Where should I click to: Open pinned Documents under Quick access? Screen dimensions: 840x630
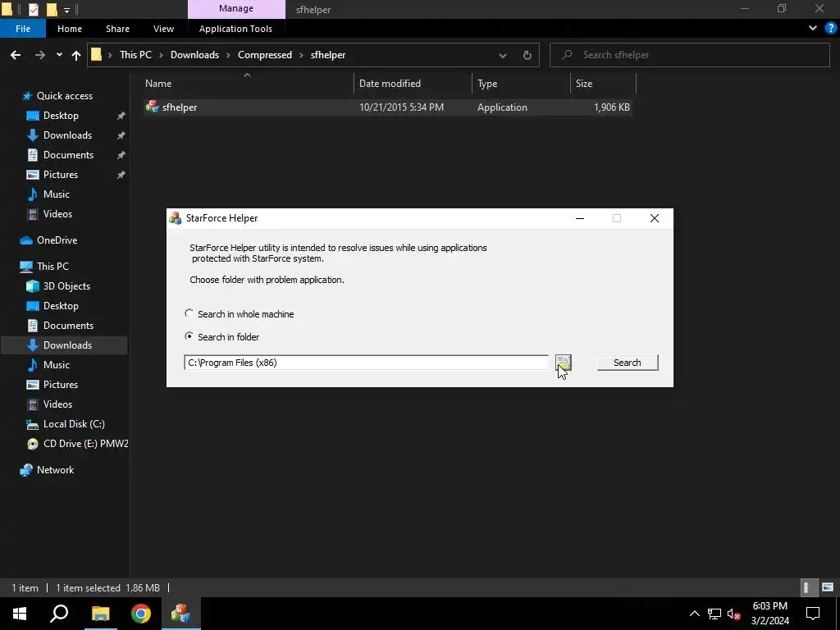[x=68, y=155]
